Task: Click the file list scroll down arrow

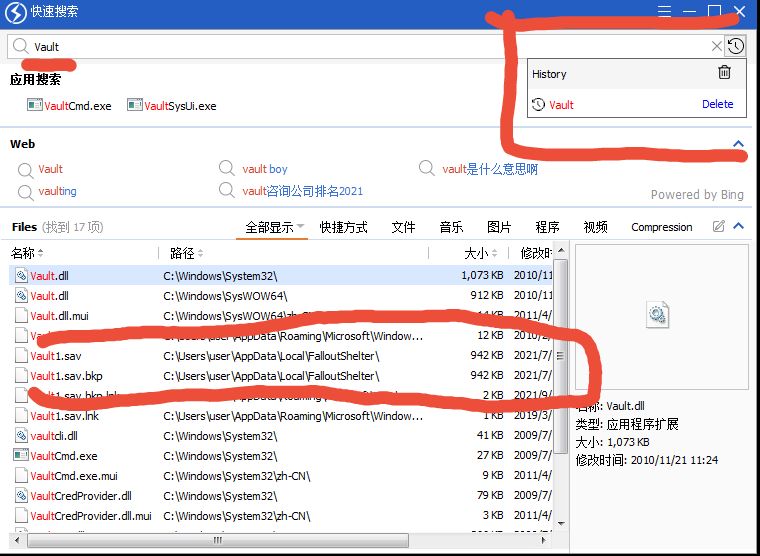Action: point(561,524)
